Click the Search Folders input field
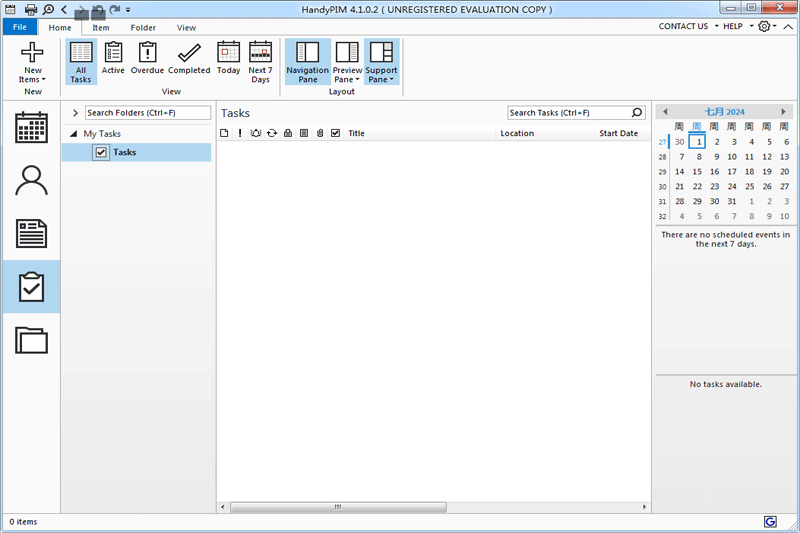 point(147,113)
